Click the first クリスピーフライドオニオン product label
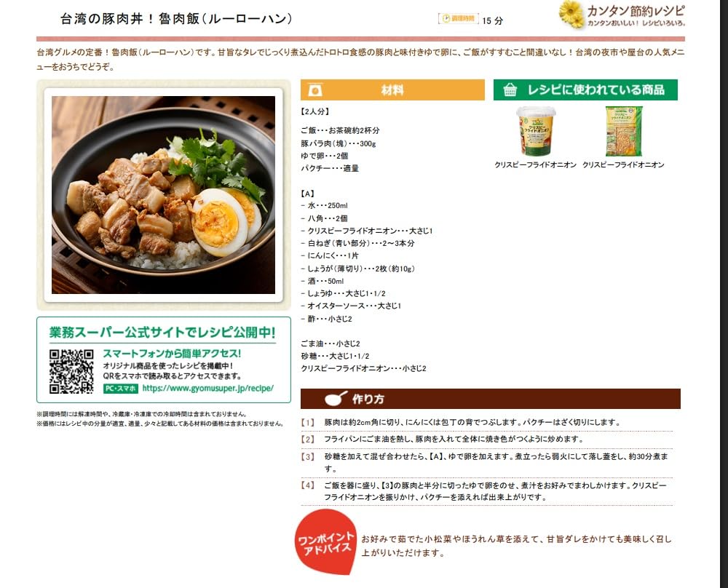728x588 pixels. coord(535,164)
